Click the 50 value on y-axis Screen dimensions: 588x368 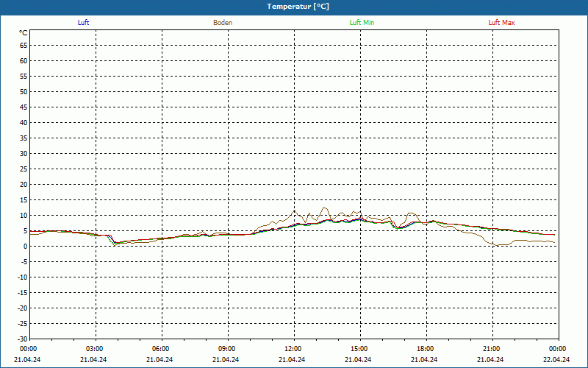[24, 92]
